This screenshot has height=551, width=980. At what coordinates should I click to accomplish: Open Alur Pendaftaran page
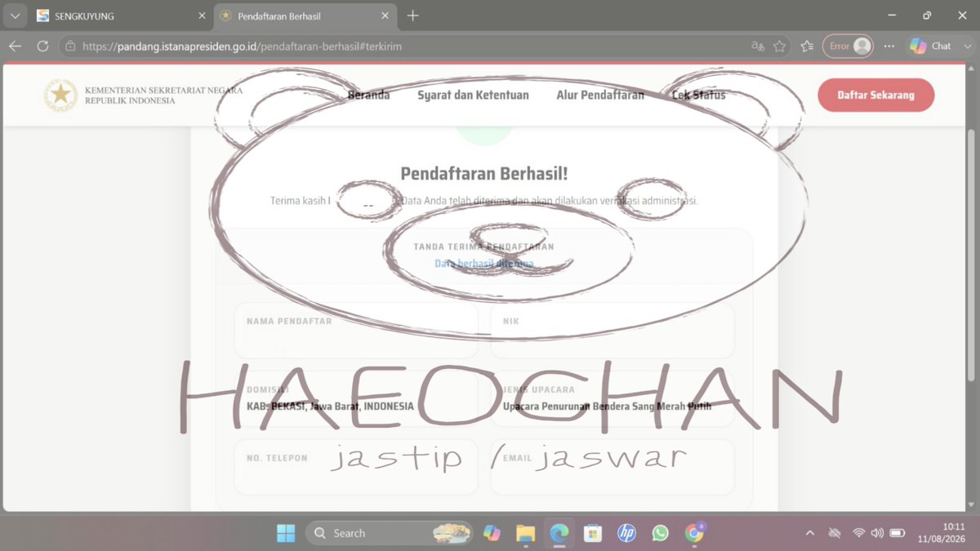(600, 96)
